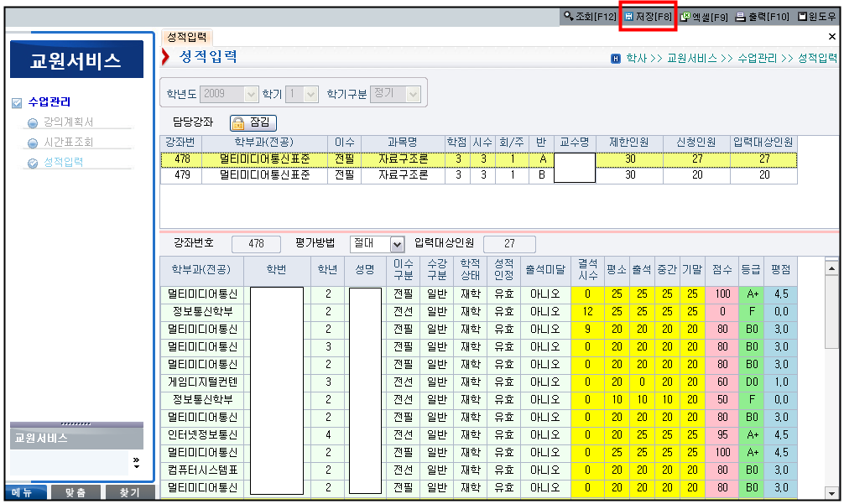
Task: Print using the 출력[F10] toolbar button
Action: click(x=762, y=18)
